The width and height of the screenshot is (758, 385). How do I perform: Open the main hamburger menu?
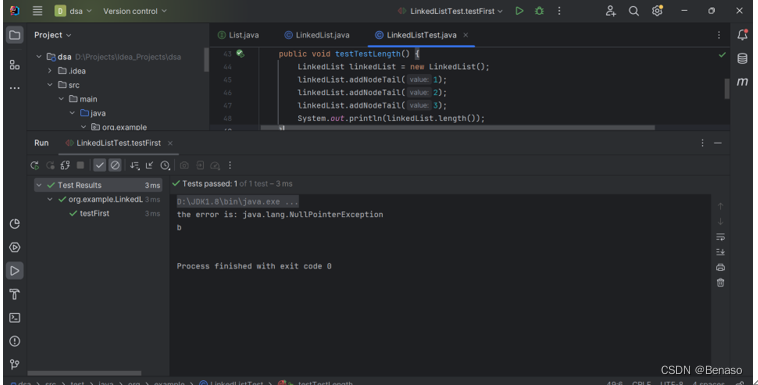(x=37, y=11)
